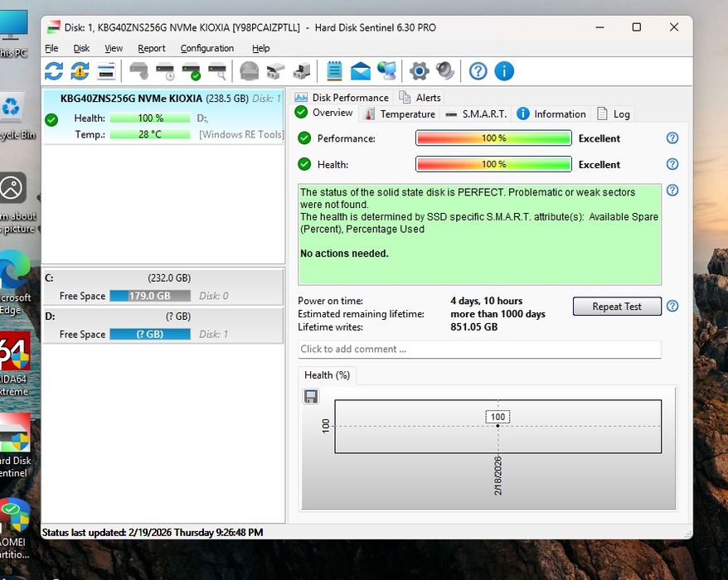The width and height of the screenshot is (728, 580).
Task: Click the blue 'i' information toolbar icon
Action: coord(504,71)
